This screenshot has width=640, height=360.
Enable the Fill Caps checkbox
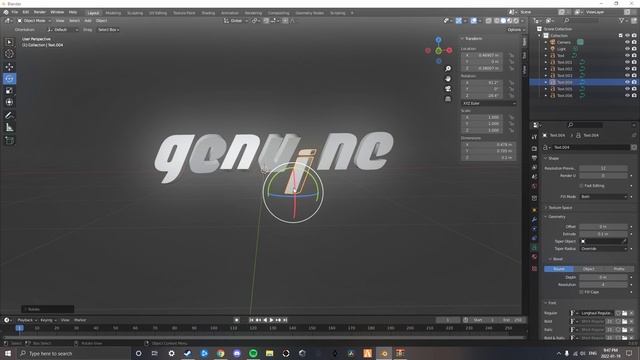581,292
